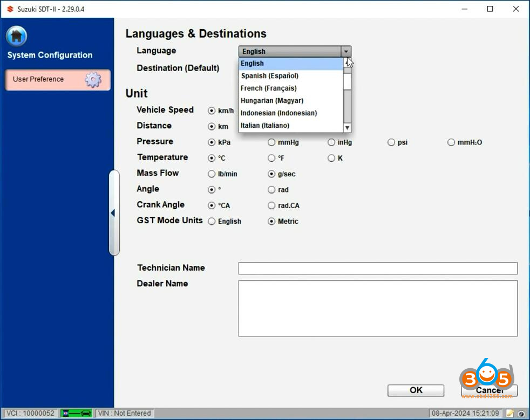530x420 pixels.
Task: Click into the Technician Name field
Action: click(x=377, y=268)
